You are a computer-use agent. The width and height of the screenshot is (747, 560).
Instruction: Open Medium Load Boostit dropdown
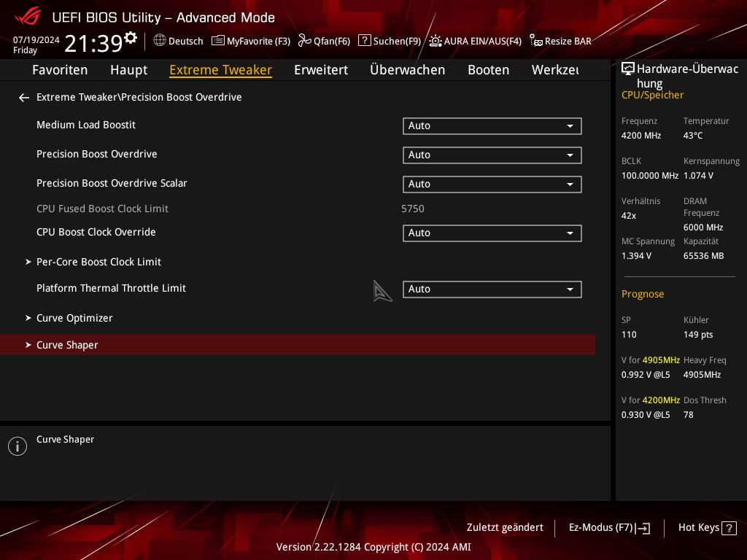pyautogui.click(x=492, y=126)
